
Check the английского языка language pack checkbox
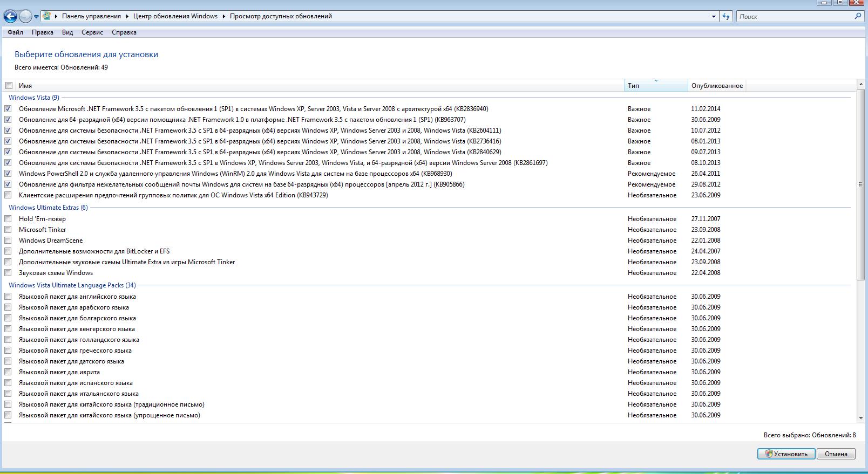coord(8,297)
